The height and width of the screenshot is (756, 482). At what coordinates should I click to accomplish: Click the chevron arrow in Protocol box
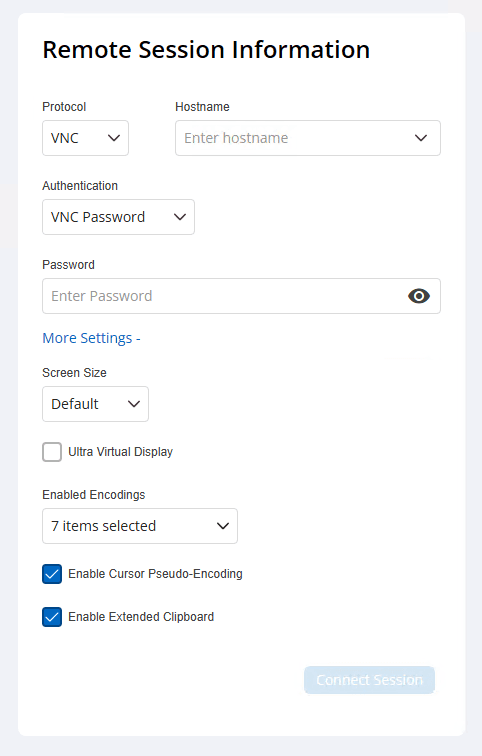click(114, 138)
